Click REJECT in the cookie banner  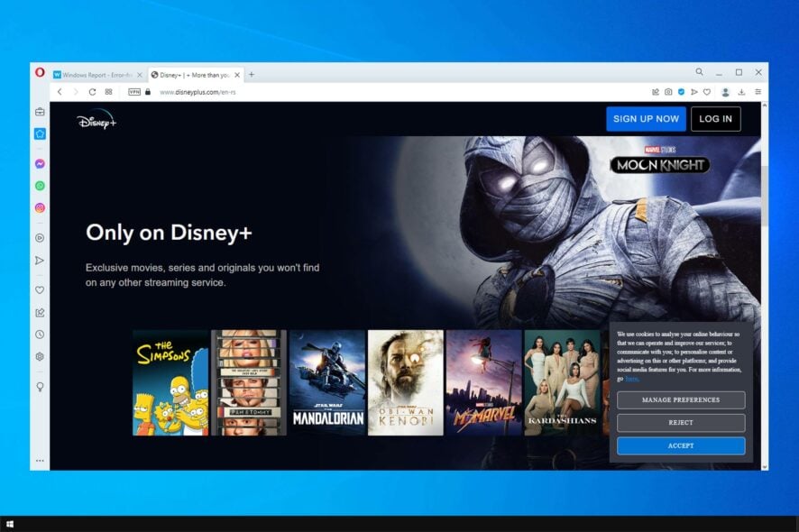[681, 422]
